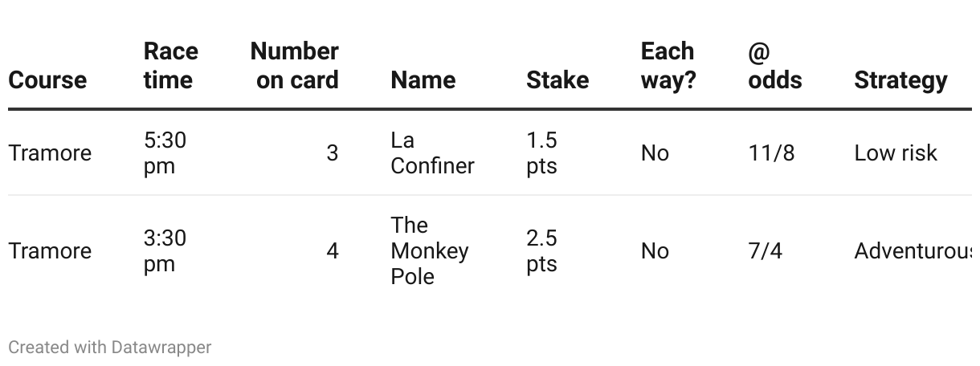
Task: Click the Course column header
Action: tap(47, 80)
